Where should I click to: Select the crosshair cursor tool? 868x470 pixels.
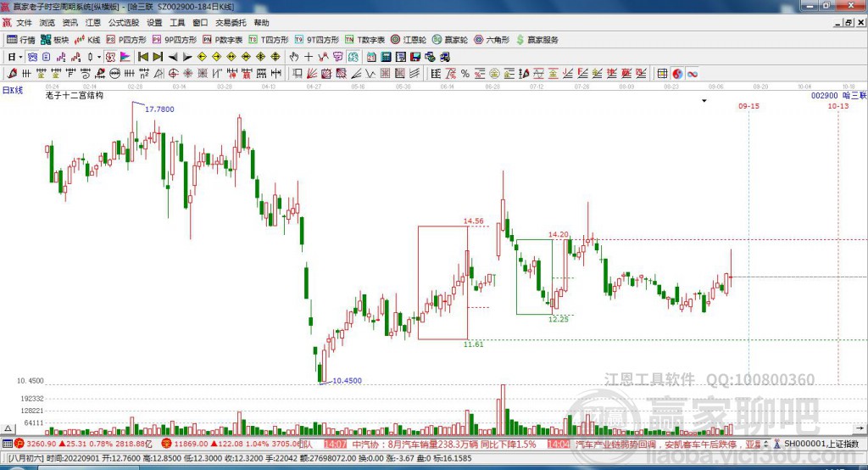[x=309, y=57]
